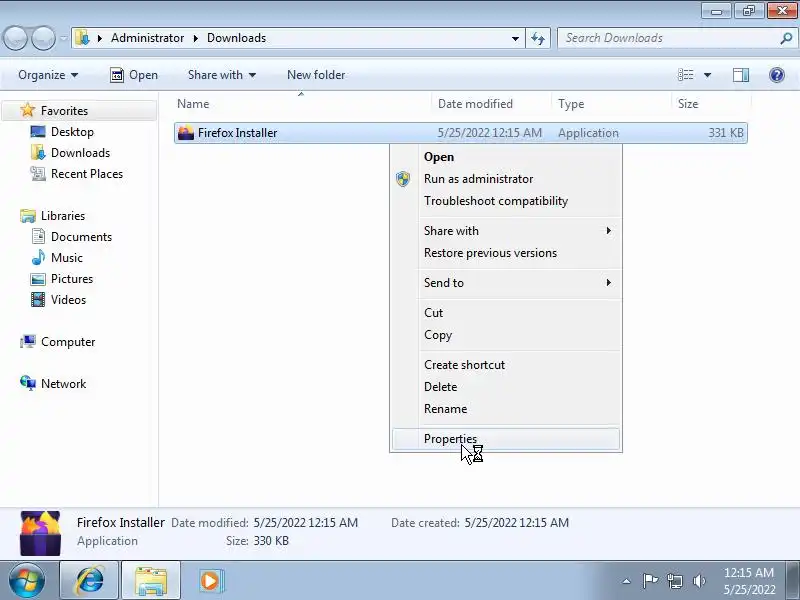Select Computer in the navigation pane

point(68,342)
